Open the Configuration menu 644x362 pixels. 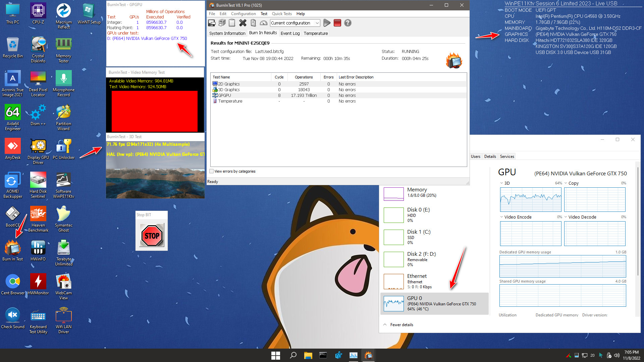[x=244, y=14]
